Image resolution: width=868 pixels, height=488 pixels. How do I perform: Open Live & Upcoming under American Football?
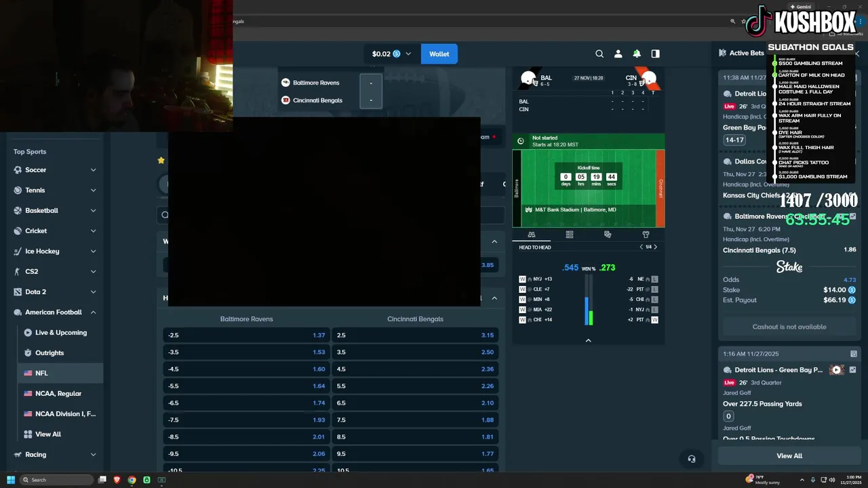[x=60, y=333]
